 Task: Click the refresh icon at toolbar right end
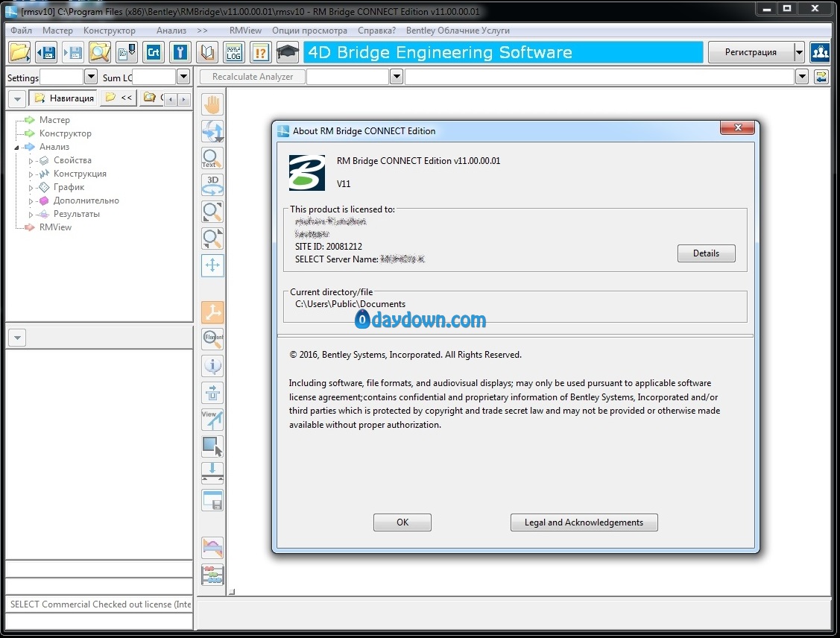(x=821, y=77)
